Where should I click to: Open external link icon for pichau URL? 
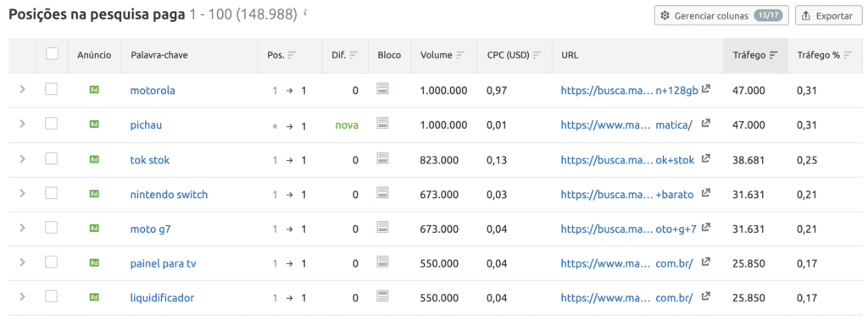(706, 124)
